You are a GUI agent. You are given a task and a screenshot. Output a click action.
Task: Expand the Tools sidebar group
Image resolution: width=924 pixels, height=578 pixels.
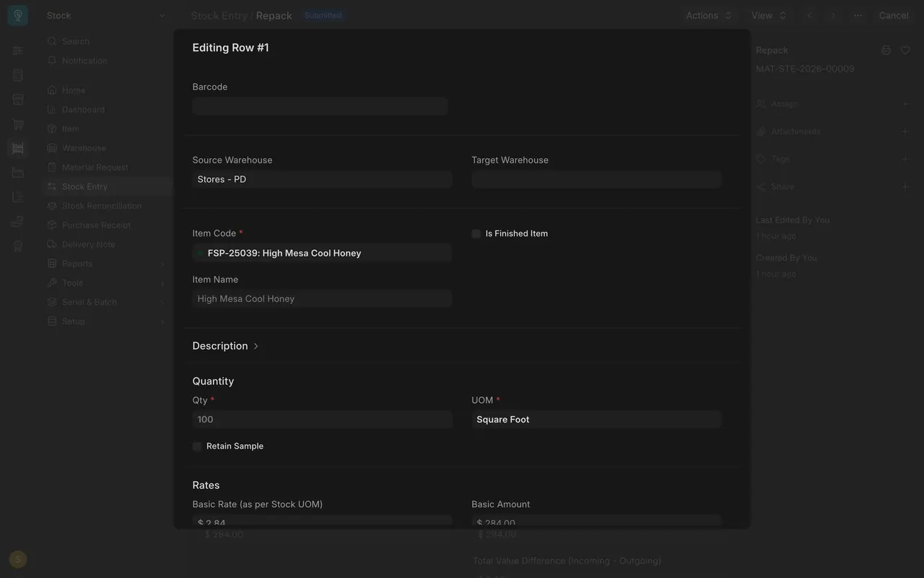(107, 283)
